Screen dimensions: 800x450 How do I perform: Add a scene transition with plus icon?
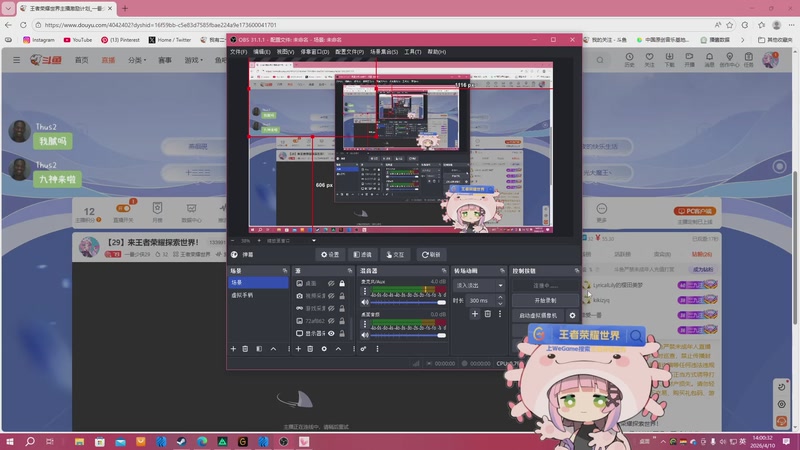point(475,314)
